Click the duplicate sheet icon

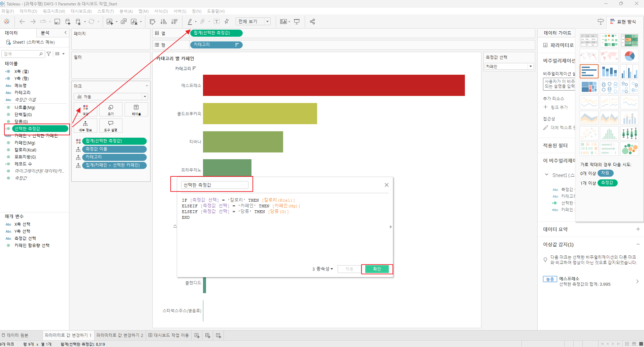click(124, 22)
